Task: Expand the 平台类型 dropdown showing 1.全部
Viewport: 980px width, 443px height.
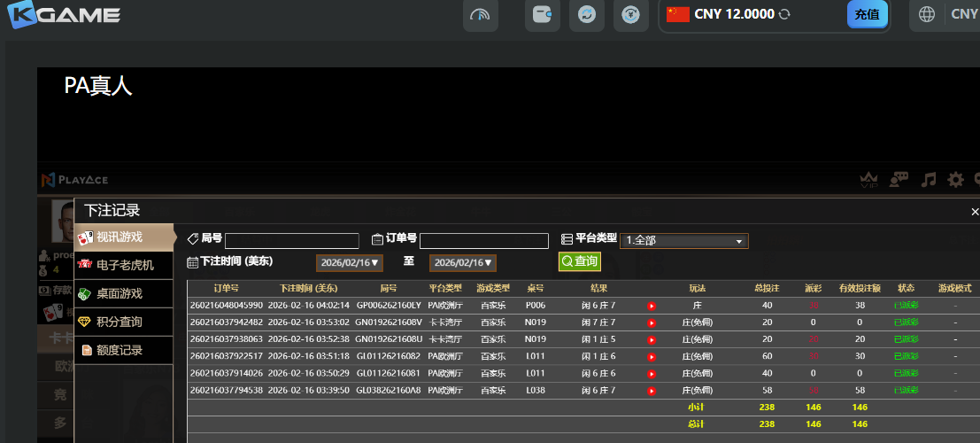Action: pos(684,240)
